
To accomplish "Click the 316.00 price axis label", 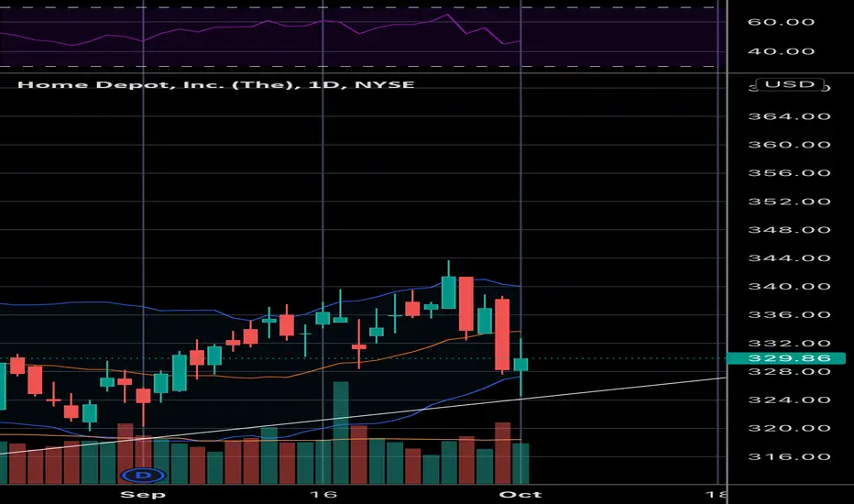I will point(789,456).
